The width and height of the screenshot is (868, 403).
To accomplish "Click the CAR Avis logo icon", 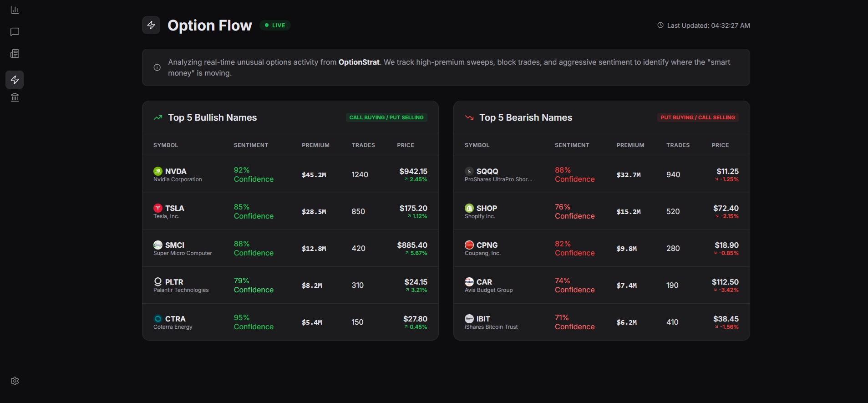I will pos(469,282).
